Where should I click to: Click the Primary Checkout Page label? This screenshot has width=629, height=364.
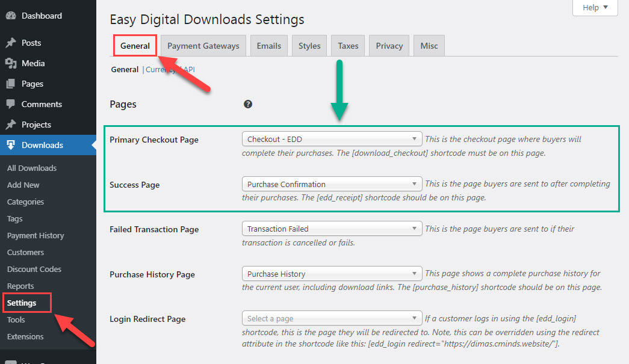[154, 140]
